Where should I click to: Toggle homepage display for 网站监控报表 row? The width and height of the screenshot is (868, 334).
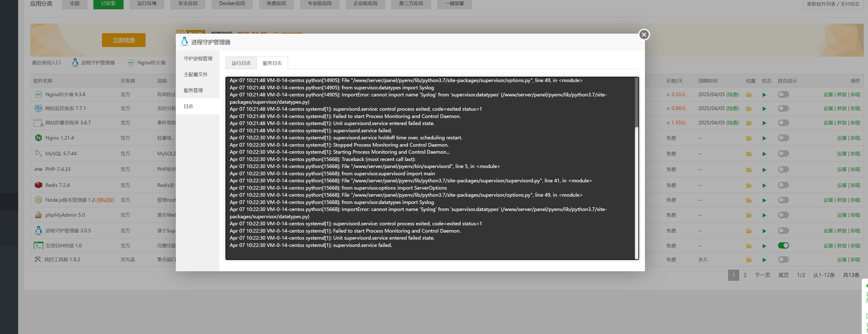[783, 108]
